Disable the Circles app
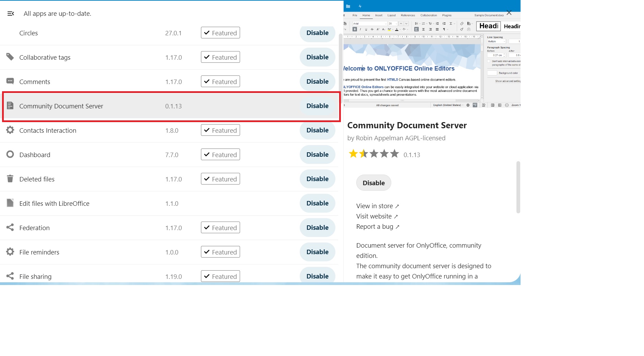Viewport: 644px width, 356px height. [x=318, y=33]
